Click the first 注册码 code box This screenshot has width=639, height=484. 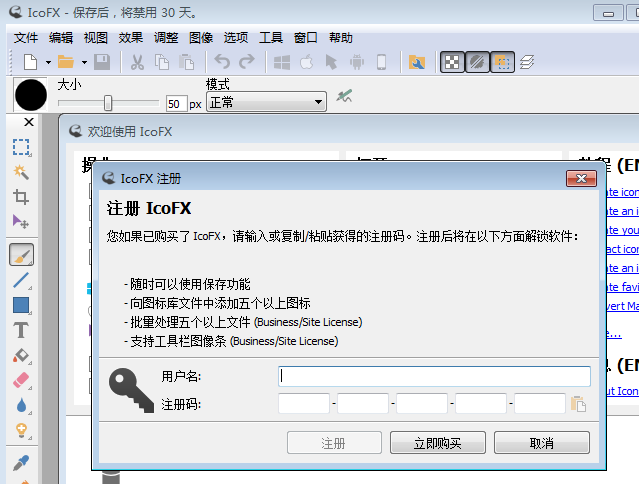tap(304, 404)
